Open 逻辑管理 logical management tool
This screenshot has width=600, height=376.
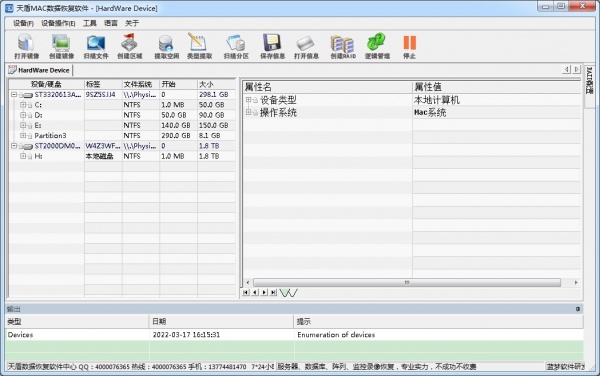pos(377,47)
